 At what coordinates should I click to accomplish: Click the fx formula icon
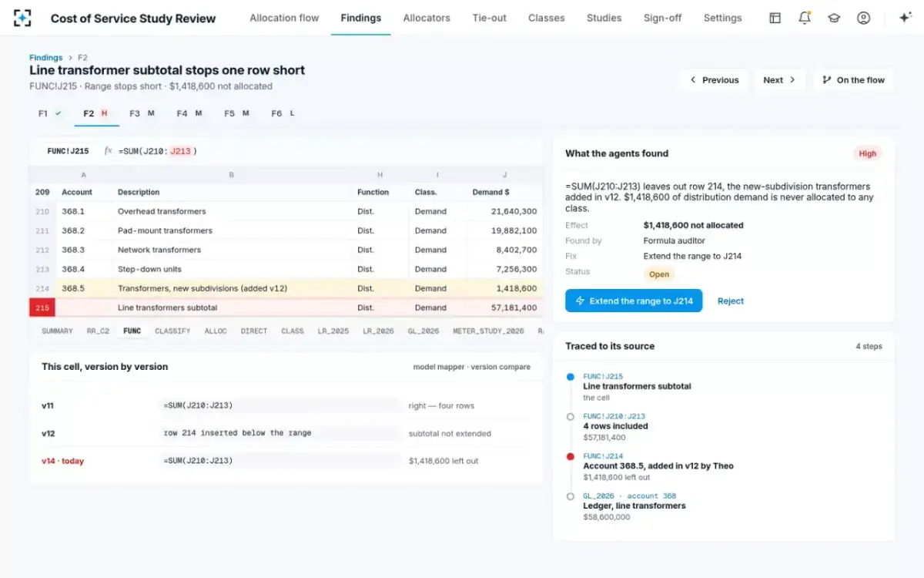coord(109,151)
